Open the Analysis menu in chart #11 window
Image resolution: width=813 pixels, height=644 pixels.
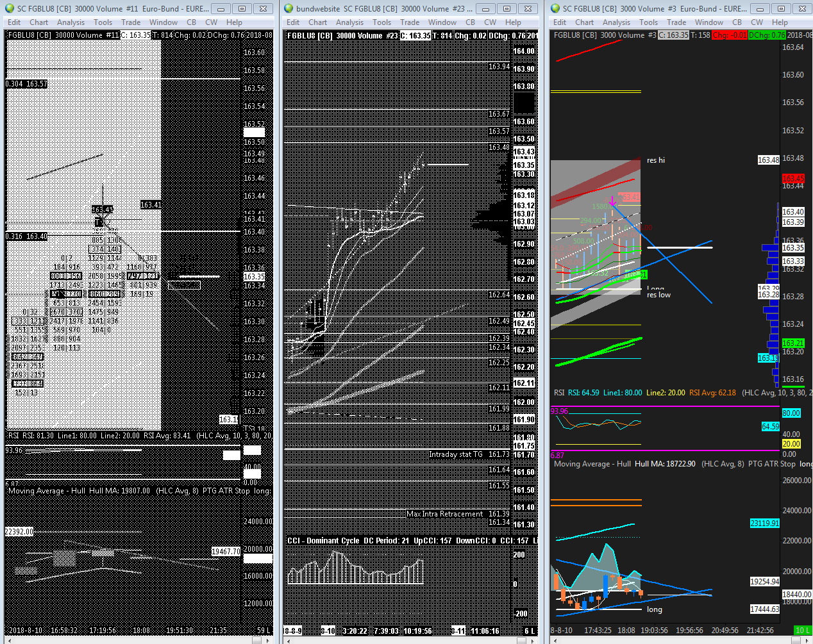[x=71, y=22]
